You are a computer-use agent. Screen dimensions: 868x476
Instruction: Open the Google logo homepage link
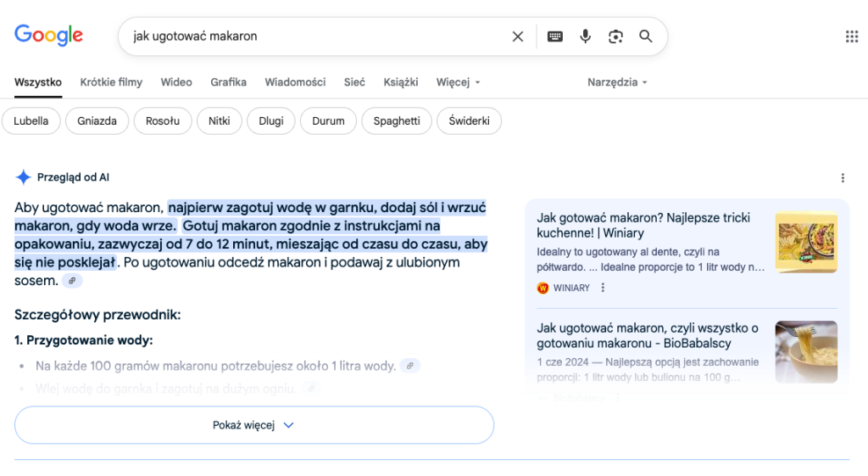point(48,36)
